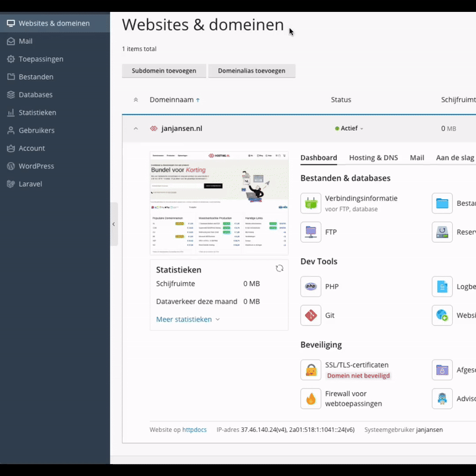
Task: Open SSL/TLS-certificaten lock icon
Action: [311, 370]
